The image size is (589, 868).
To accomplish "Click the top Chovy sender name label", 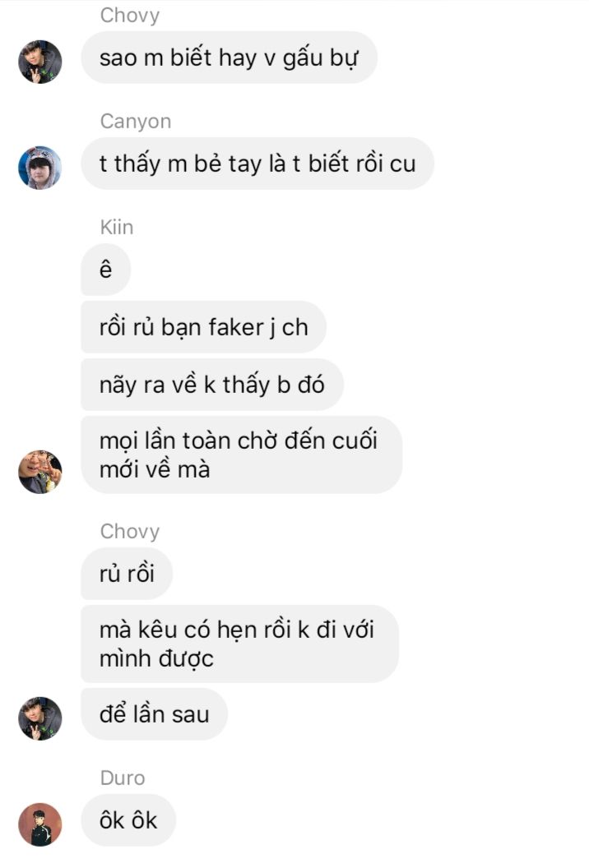I will [x=130, y=15].
